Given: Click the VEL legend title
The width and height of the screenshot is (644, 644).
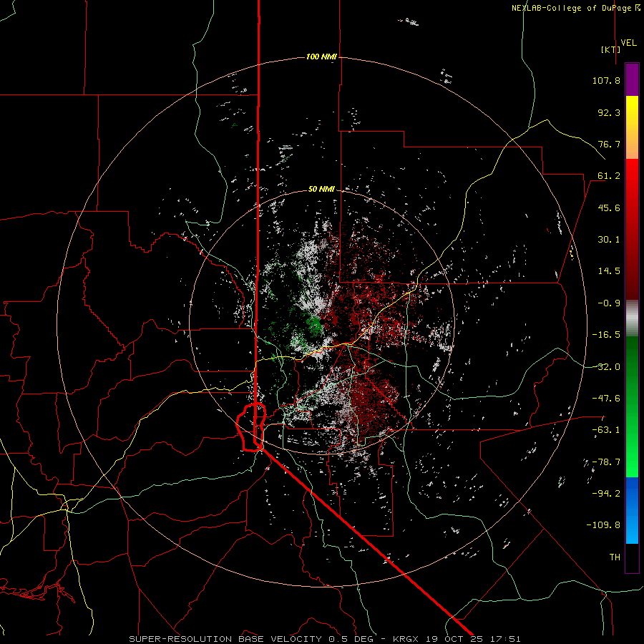Looking at the screenshot, I should point(628,43).
